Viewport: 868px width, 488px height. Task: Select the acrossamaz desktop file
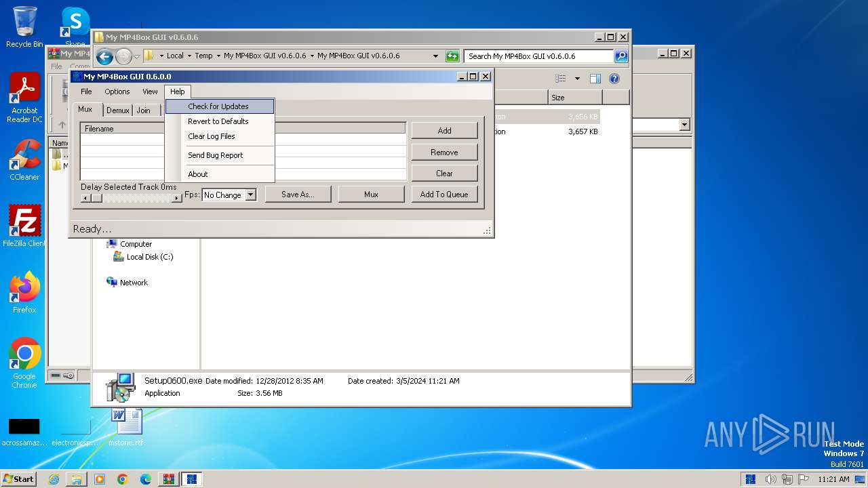[24, 432]
